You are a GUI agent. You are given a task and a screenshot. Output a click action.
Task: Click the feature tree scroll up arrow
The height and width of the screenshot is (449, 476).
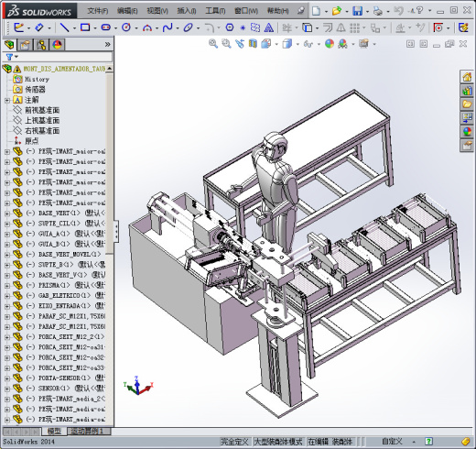point(110,69)
